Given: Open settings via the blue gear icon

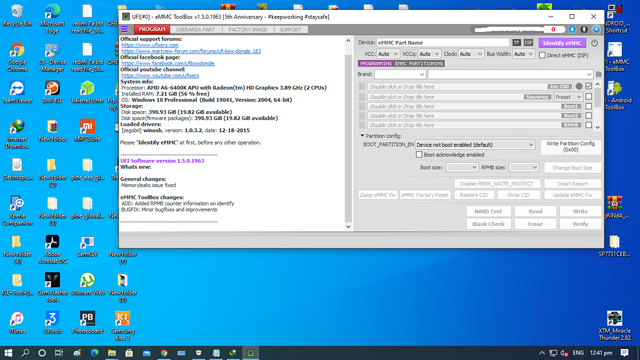Looking at the screenshot, I should pyautogui.click(x=596, y=29).
